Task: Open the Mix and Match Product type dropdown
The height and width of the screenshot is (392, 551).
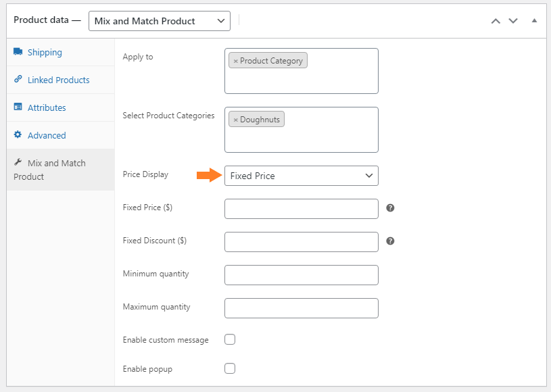Action: 160,21
